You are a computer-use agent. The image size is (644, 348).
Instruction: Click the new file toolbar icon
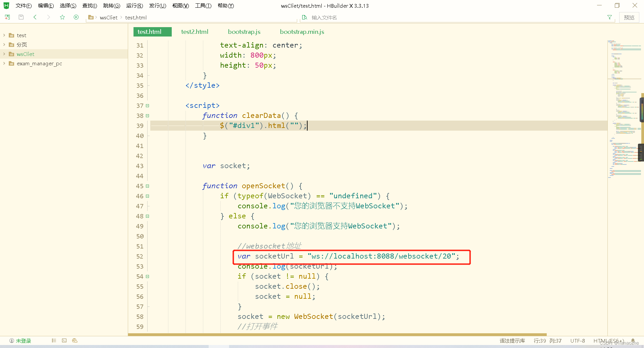7,17
